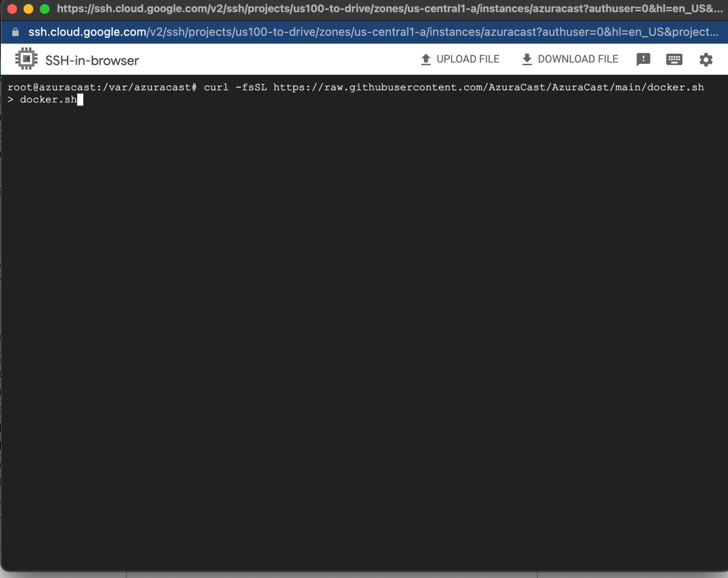Click the SSH-in-browser chip logo icon
The height and width of the screenshot is (578, 728).
point(26,59)
